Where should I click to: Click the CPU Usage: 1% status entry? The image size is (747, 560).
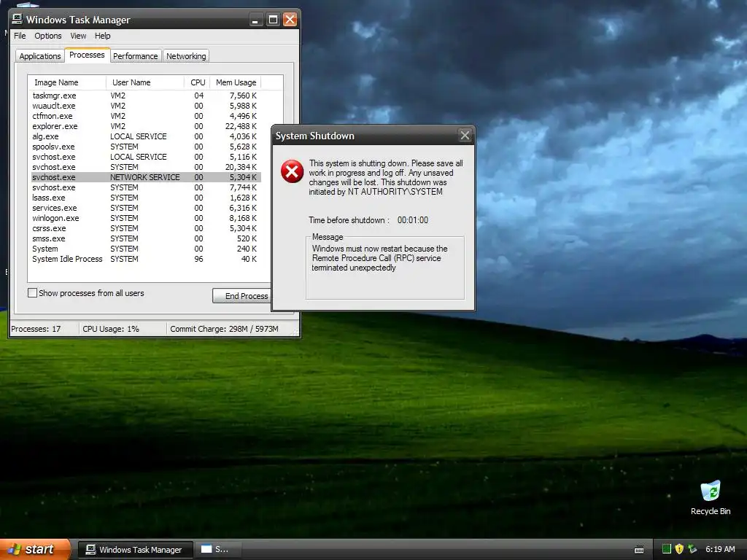point(111,329)
